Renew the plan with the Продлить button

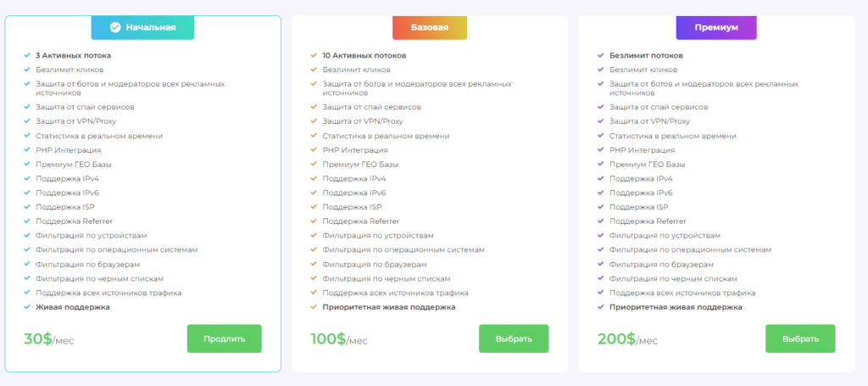[224, 338]
